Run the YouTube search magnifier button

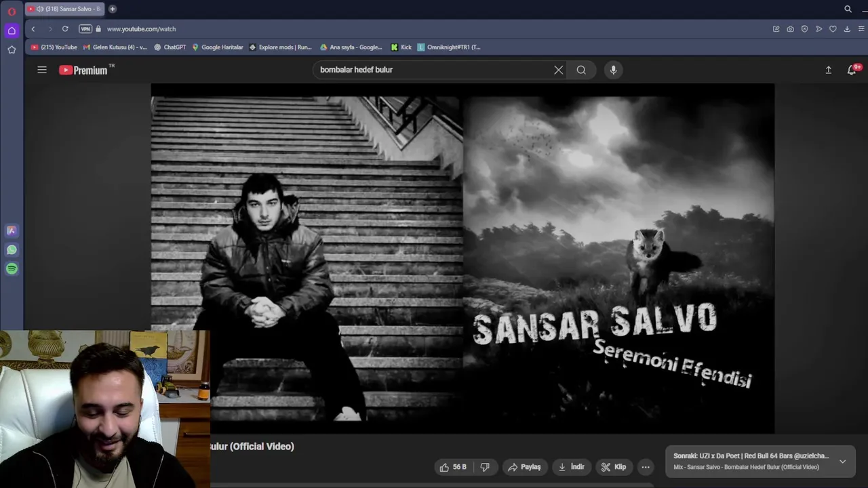[x=581, y=70]
